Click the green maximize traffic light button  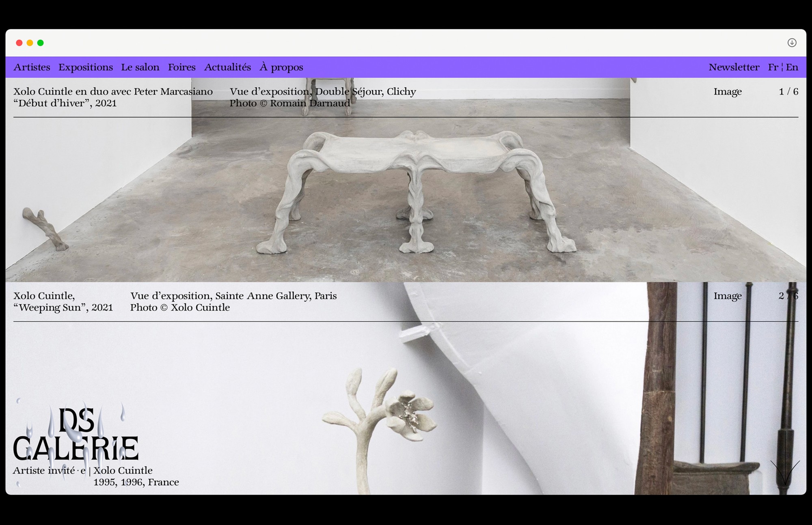[x=40, y=43]
